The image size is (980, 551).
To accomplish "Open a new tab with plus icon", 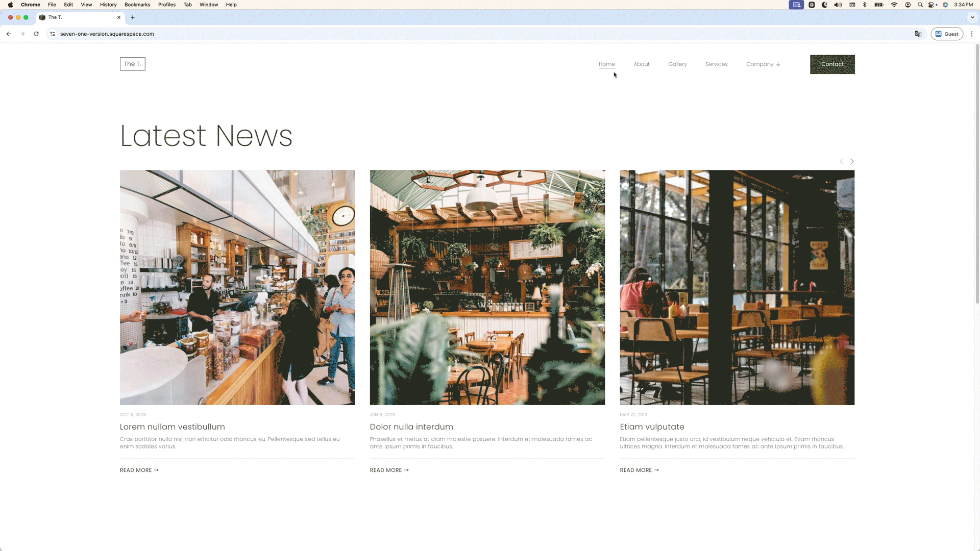I will tap(133, 17).
